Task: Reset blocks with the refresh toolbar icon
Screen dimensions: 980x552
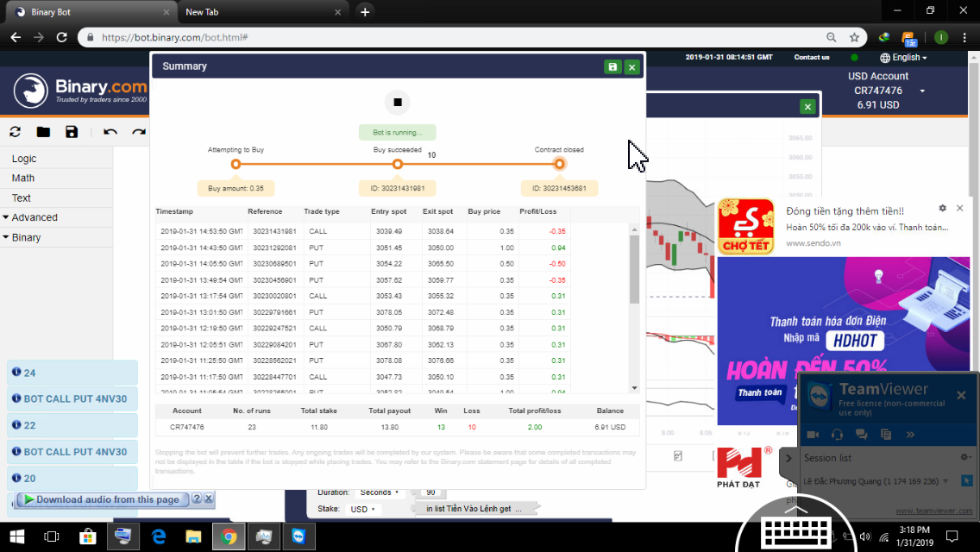Action: (15, 132)
